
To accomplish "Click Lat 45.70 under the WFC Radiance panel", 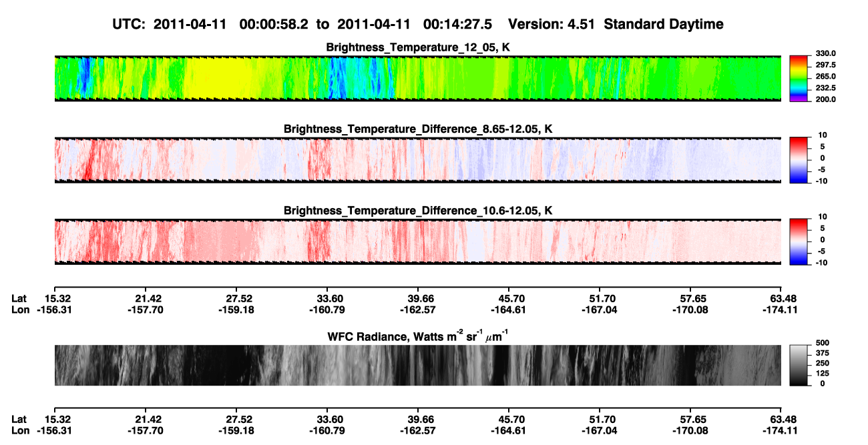I will 511,420.
